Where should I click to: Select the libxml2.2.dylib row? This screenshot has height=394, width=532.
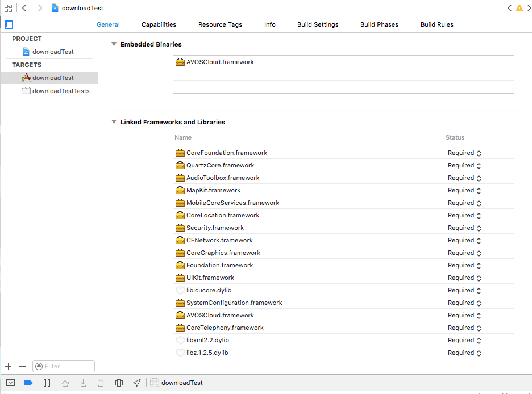click(x=344, y=341)
